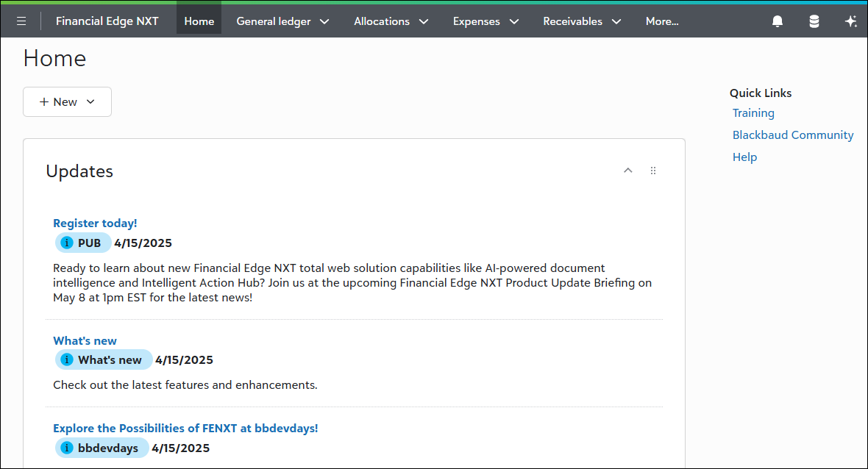The image size is (868, 469).
Task: Open the Help quick link
Action: 744,157
